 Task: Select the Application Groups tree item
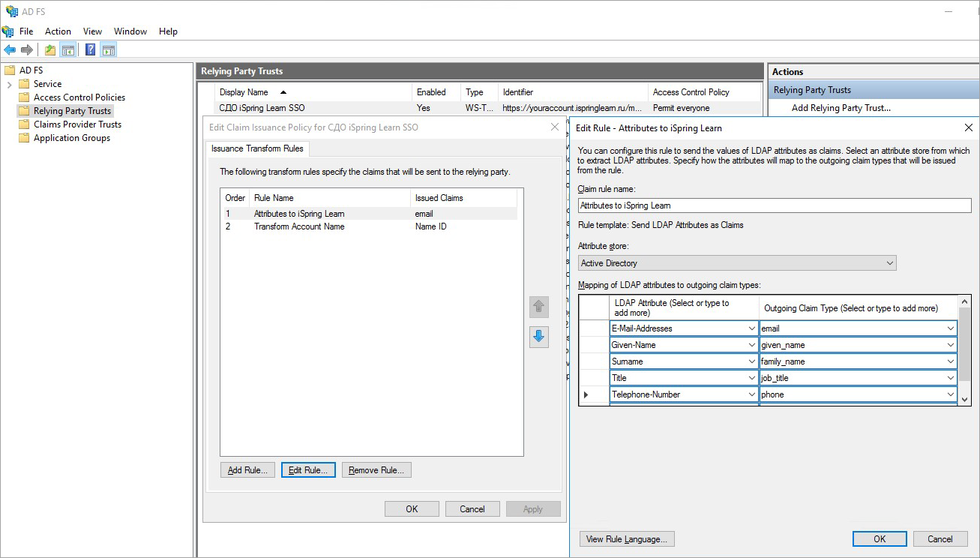pos(72,138)
